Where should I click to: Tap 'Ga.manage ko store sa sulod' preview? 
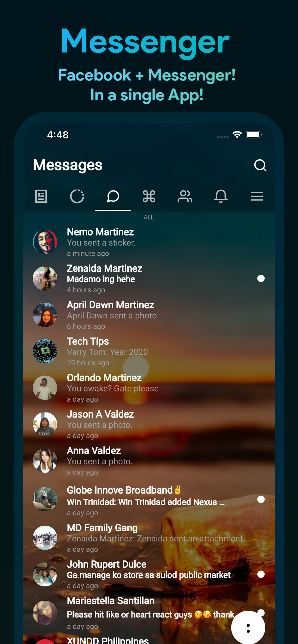coord(149,575)
